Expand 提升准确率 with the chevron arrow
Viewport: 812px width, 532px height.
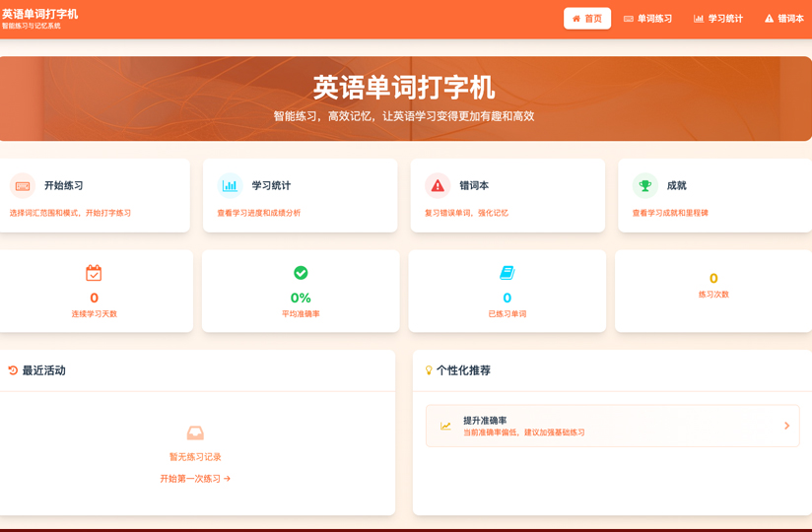coord(787,426)
